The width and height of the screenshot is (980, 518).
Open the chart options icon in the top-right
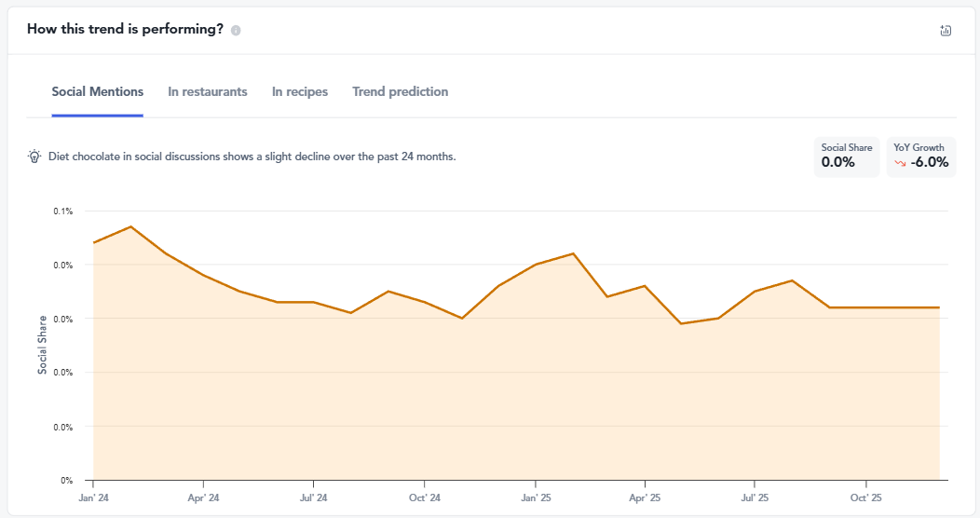click(946, 30)
